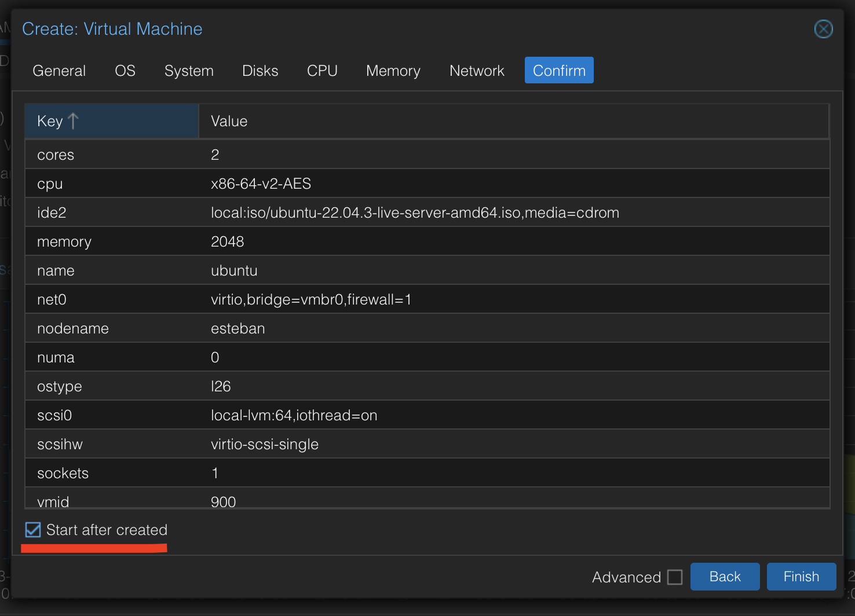Switch to the Memory tab
855x616 pixels.
(393, 71)
